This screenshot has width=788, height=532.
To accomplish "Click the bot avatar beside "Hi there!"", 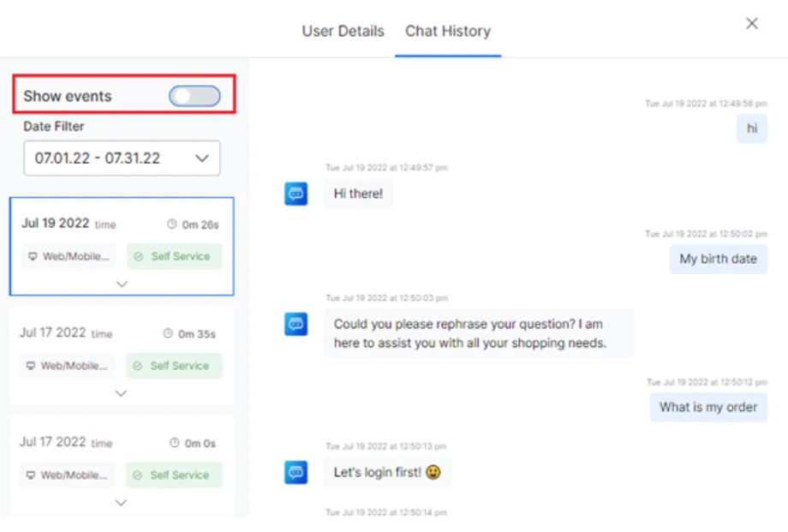I will 295,194.
